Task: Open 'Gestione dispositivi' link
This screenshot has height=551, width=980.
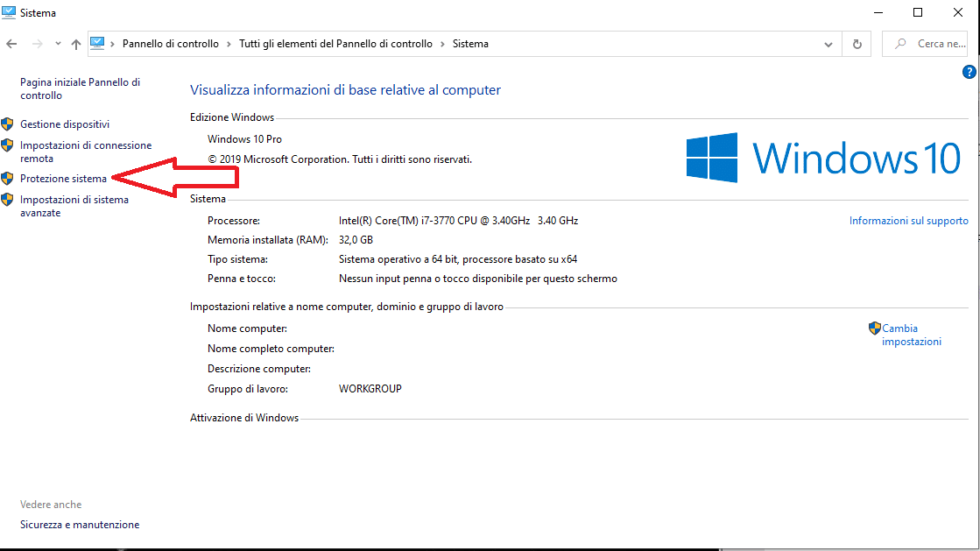Action: click(65, 124)
